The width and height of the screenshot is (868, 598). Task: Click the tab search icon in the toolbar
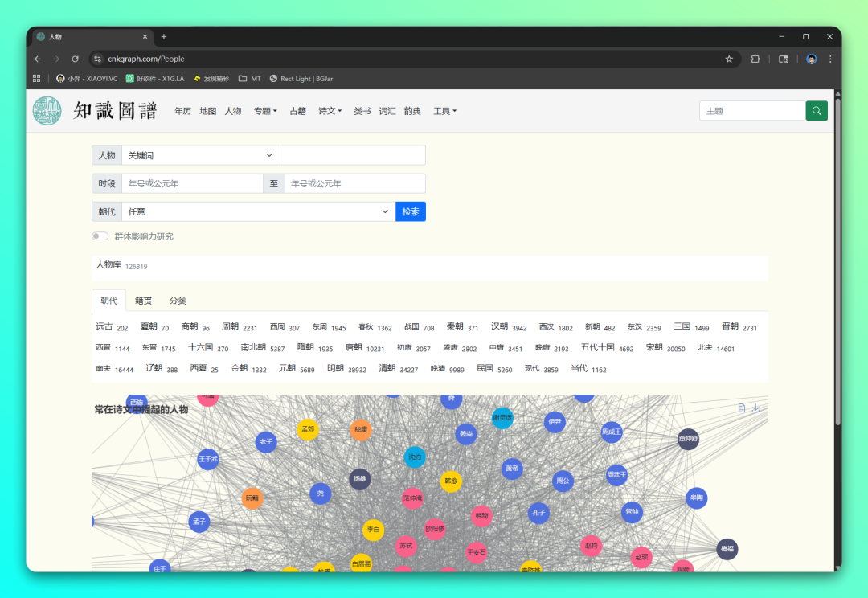coord(784,59)
